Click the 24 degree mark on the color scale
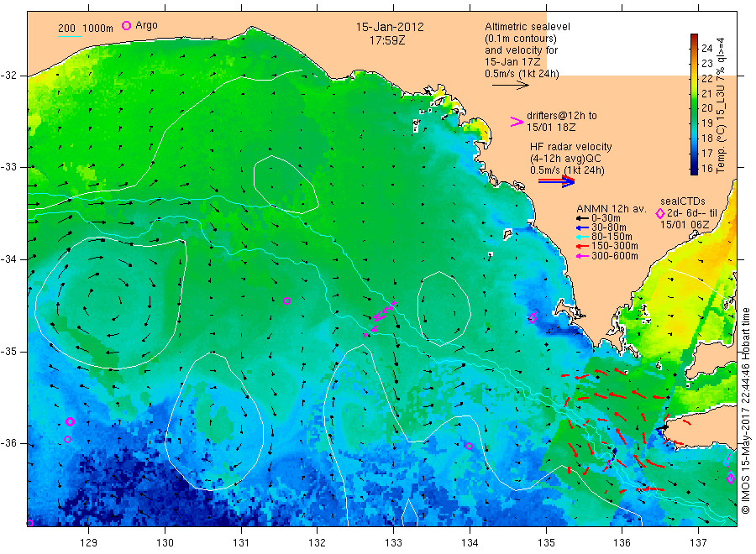 (707, 48)
